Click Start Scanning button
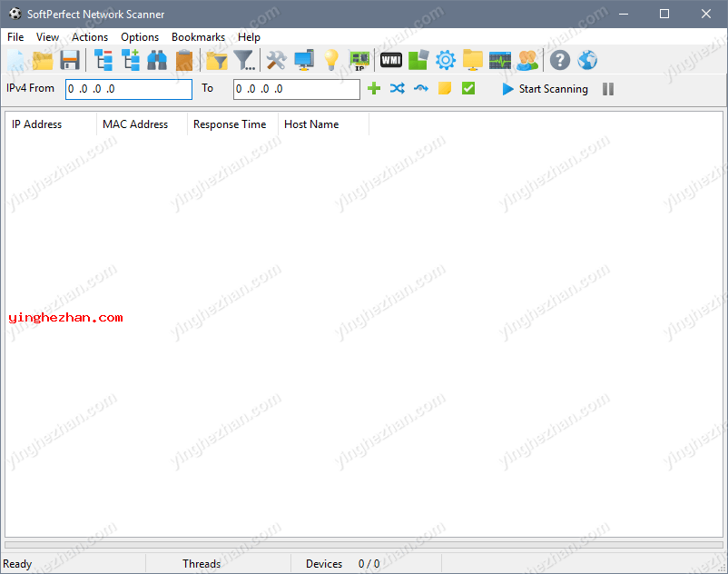Screen dimensions: 728x574 545,89
